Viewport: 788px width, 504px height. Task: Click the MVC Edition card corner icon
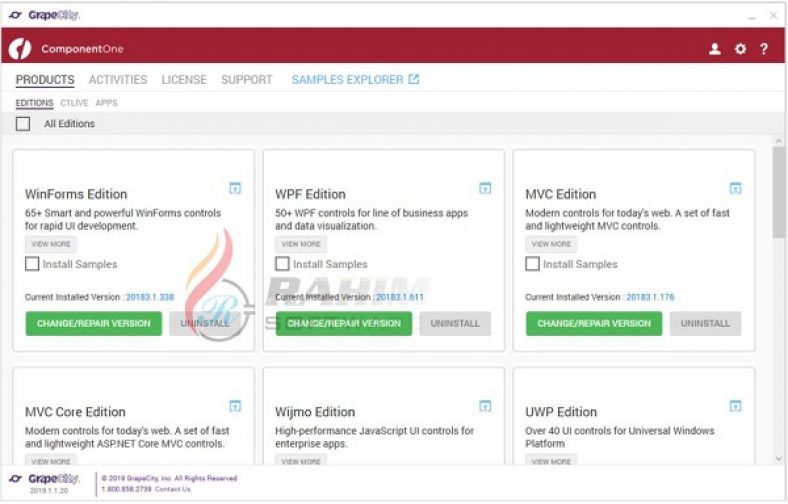735,188
